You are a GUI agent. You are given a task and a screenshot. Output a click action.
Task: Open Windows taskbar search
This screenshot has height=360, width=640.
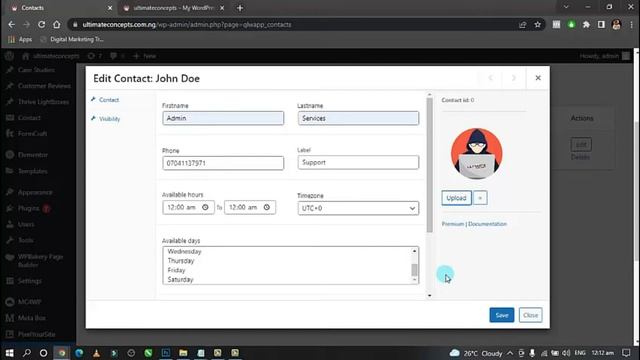(x=27, y=353)
